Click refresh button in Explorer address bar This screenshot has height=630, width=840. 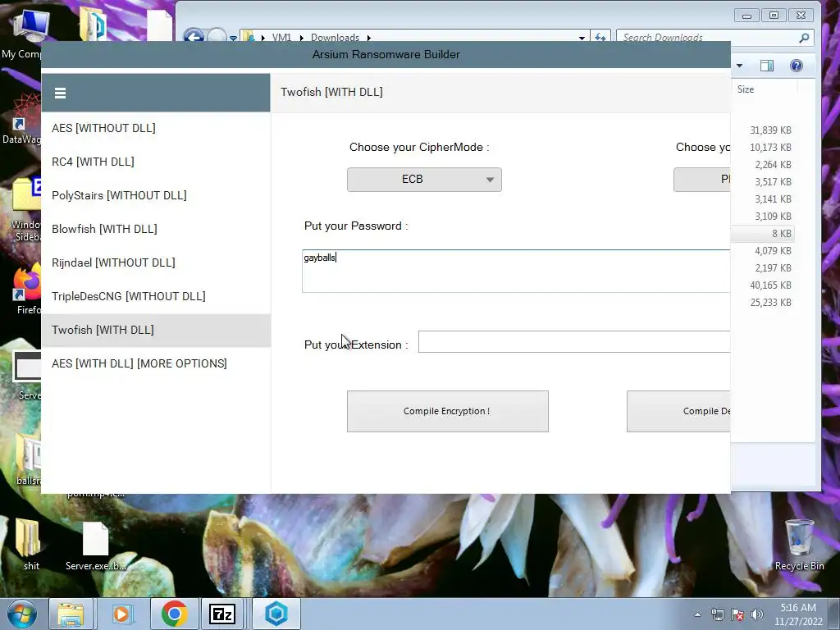pos(600,38)
